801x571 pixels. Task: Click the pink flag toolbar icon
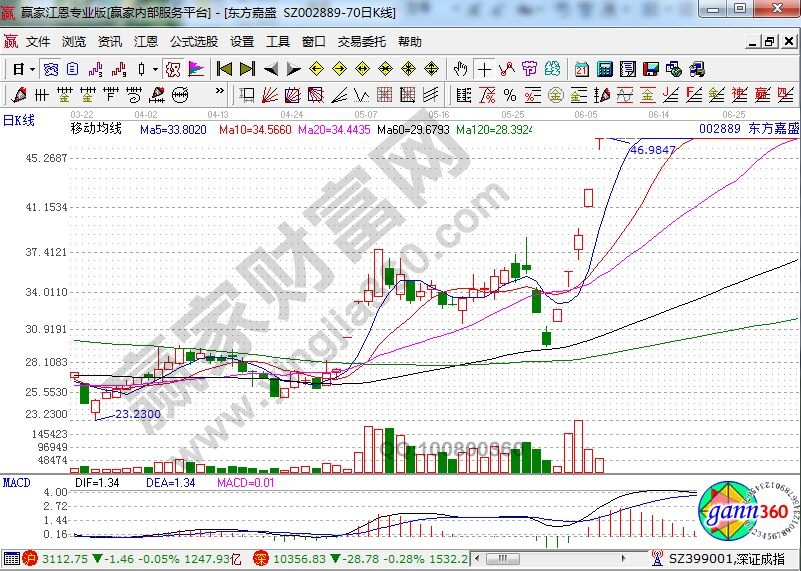[x=196, y=69]
